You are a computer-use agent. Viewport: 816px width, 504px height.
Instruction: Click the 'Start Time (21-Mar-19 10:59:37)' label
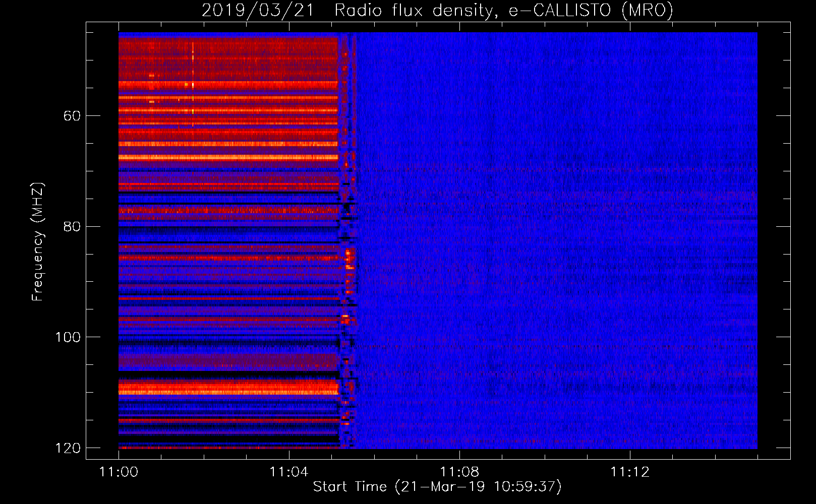437,487
